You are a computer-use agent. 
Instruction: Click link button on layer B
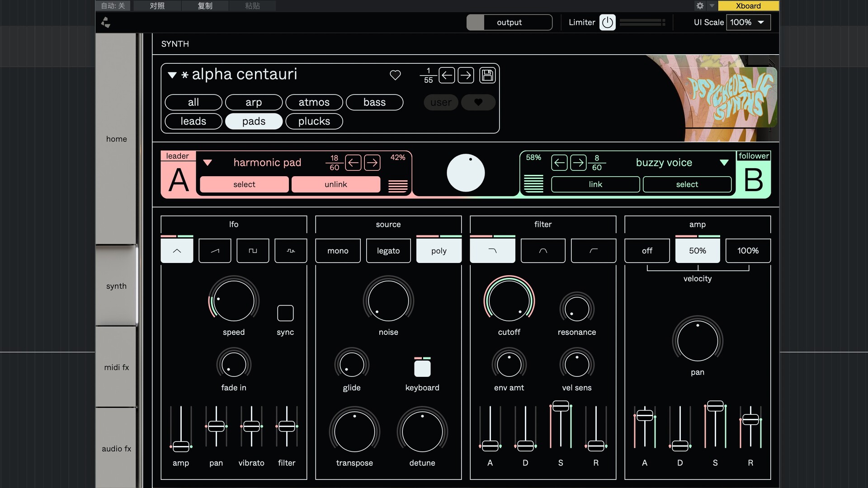coord(595,184)
